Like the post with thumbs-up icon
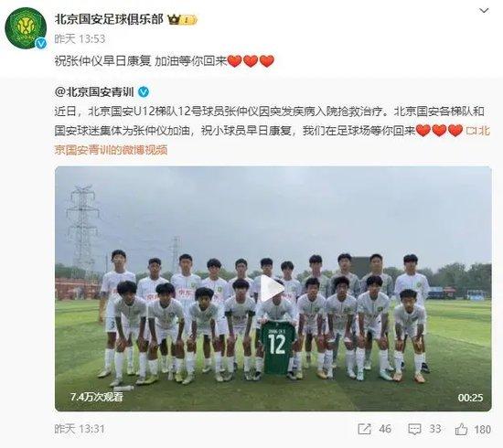 pyautogui.click(x=461, y=429)
